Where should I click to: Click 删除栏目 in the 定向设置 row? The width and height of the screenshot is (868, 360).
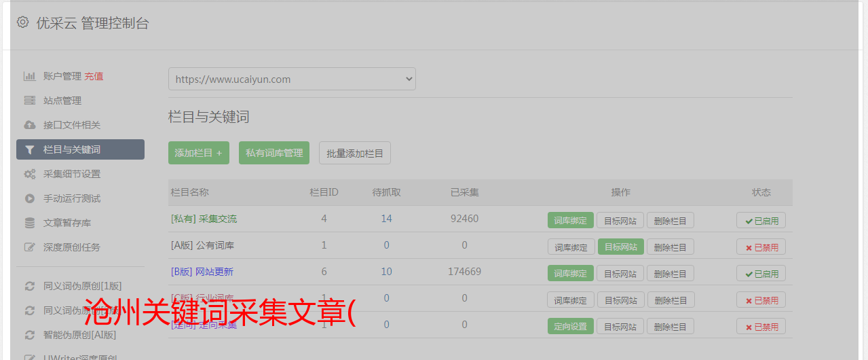(671, 326)
